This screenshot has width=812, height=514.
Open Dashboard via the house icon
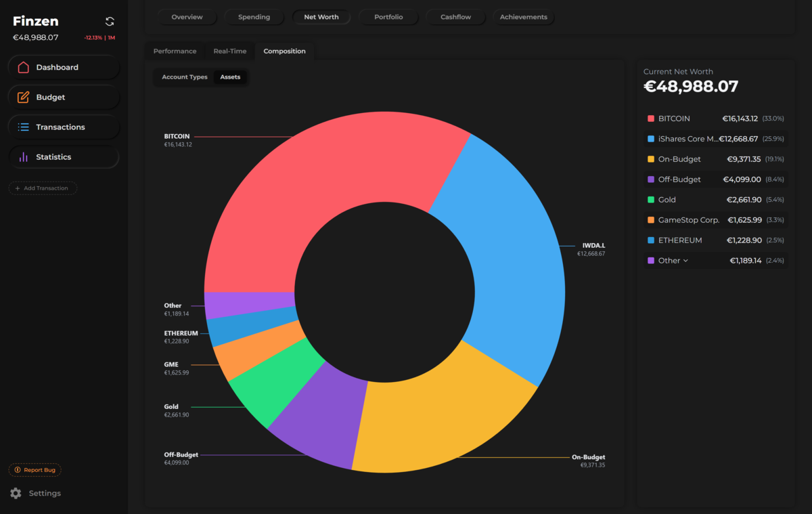pos(24,68)
